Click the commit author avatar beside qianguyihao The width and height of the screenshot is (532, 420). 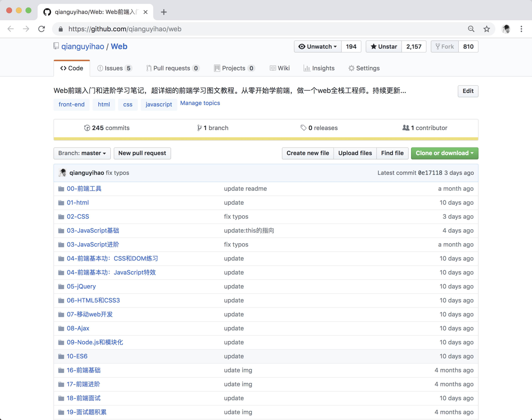[63, 173]
